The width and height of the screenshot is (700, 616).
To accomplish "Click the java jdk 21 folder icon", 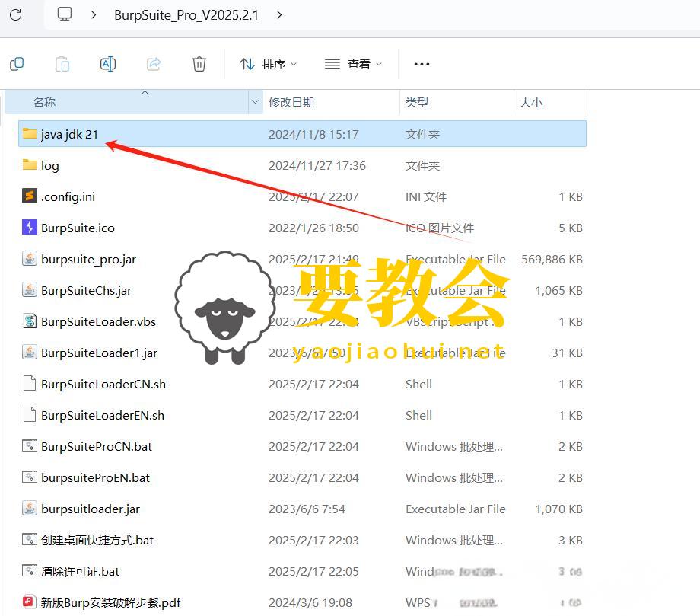I will [x=30, y=133].
